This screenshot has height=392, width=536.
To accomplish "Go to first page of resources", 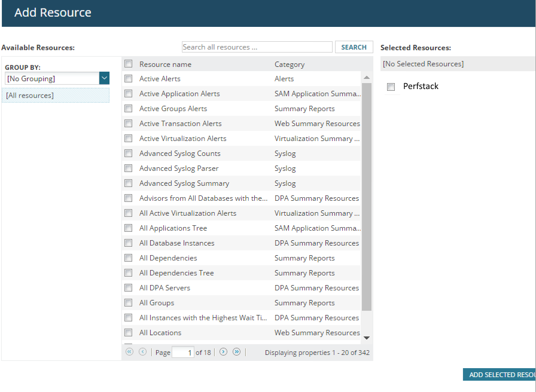I will pos(129,352).
